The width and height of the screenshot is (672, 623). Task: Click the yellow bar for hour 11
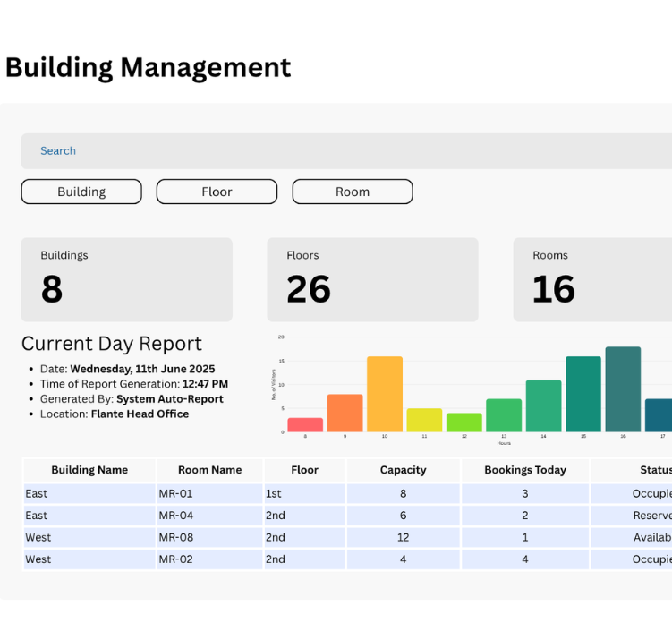tap(424, 420)
